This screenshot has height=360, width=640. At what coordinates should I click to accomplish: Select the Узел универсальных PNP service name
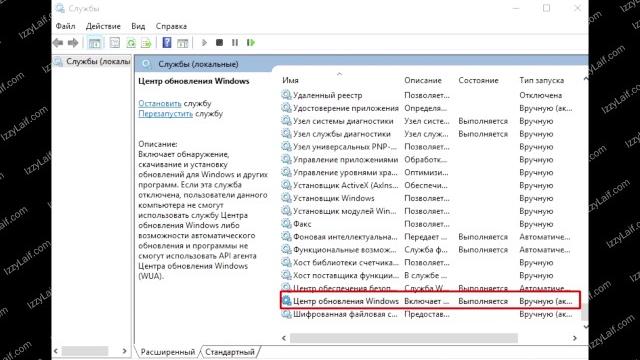(345, 147)
